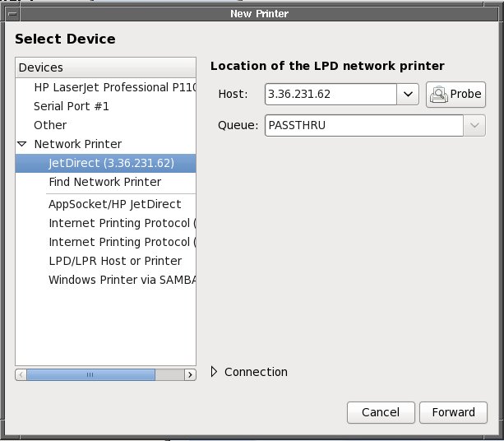Choose LPD/LPR Host or Printer
This screenshot has width=504, height=441.
[x=115, y=261]
